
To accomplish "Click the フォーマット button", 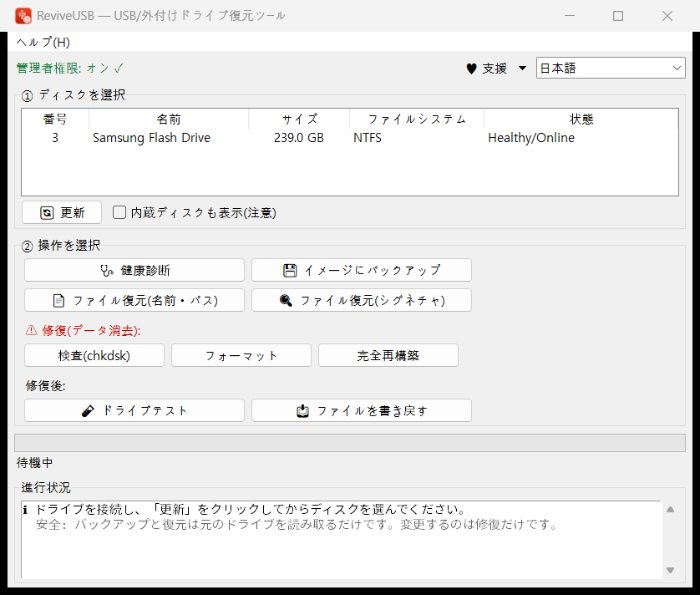I will (241, 355).
